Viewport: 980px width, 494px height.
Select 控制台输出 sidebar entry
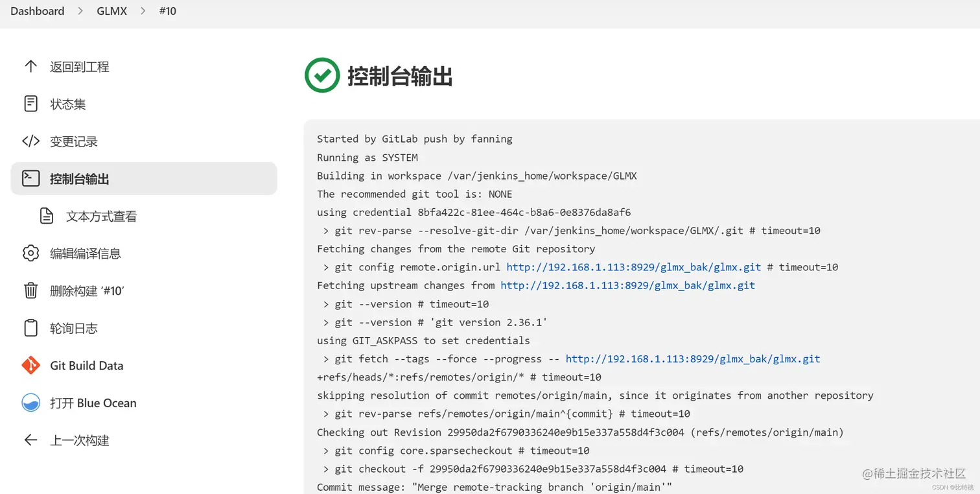click(x=144, y=178)
